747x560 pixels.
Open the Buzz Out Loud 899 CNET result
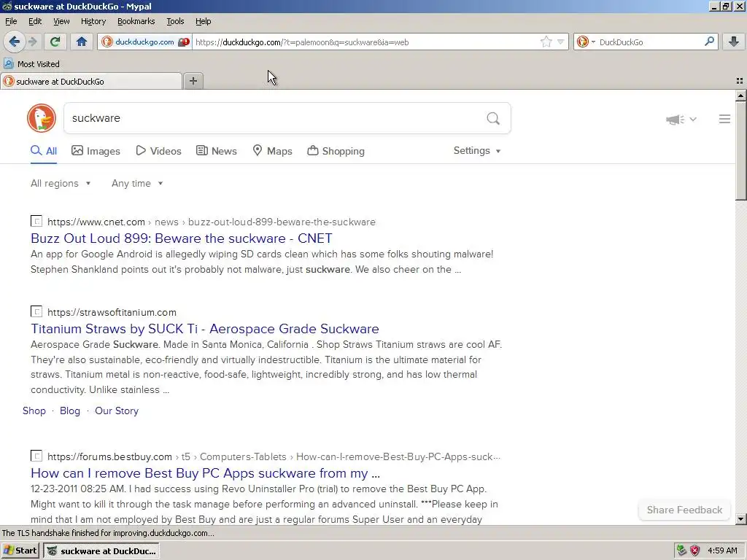[x=182, y=238]
